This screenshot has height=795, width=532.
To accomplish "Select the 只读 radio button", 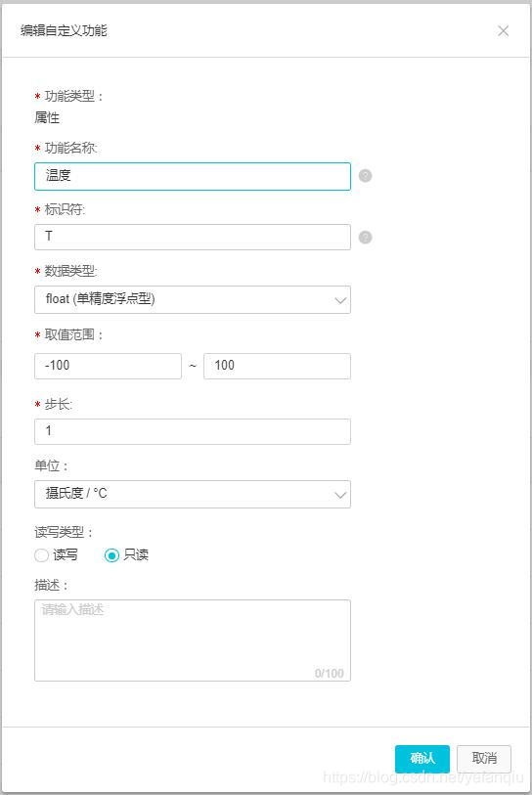I will 111,555.
